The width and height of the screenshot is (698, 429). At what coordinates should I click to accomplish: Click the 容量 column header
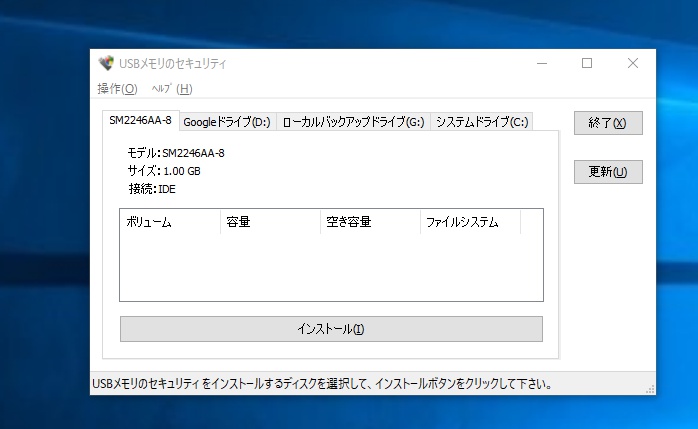[270, 222]
